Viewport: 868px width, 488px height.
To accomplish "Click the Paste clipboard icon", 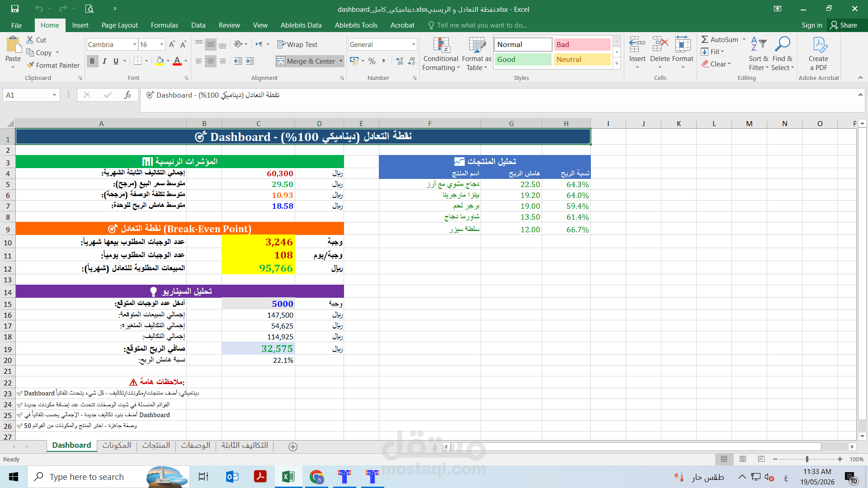I will click(13, 45).
